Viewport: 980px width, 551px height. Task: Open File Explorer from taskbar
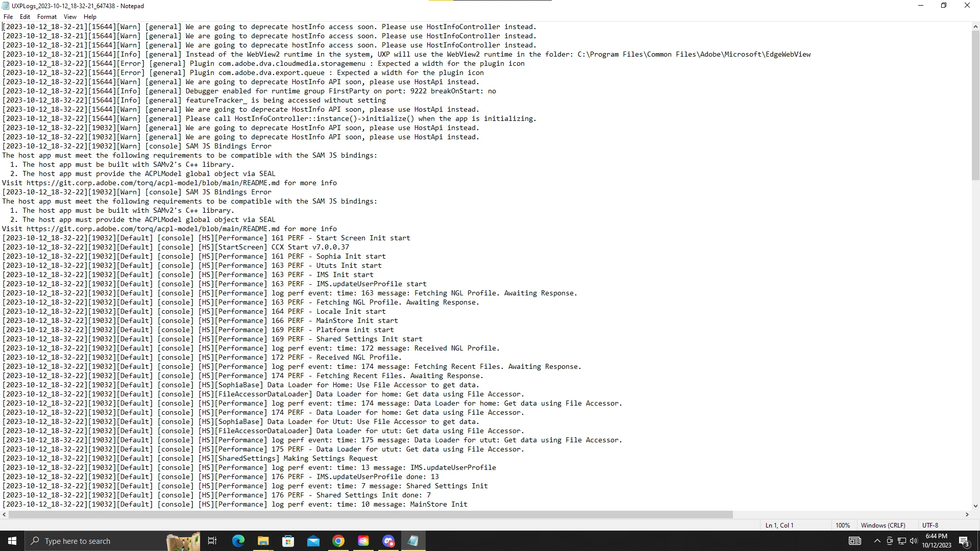[263, 541]
